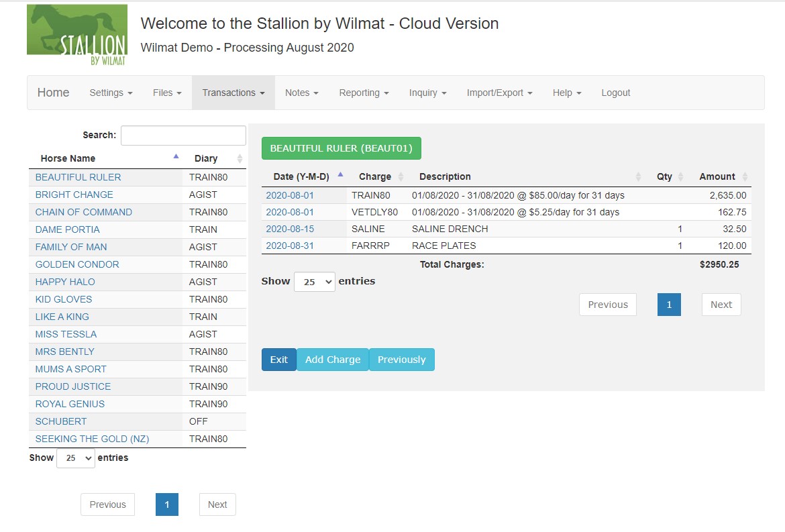Select GOLDEN CONDOR from horse list
This screenshot has width=785, height=532.
(x=77, y=264)
